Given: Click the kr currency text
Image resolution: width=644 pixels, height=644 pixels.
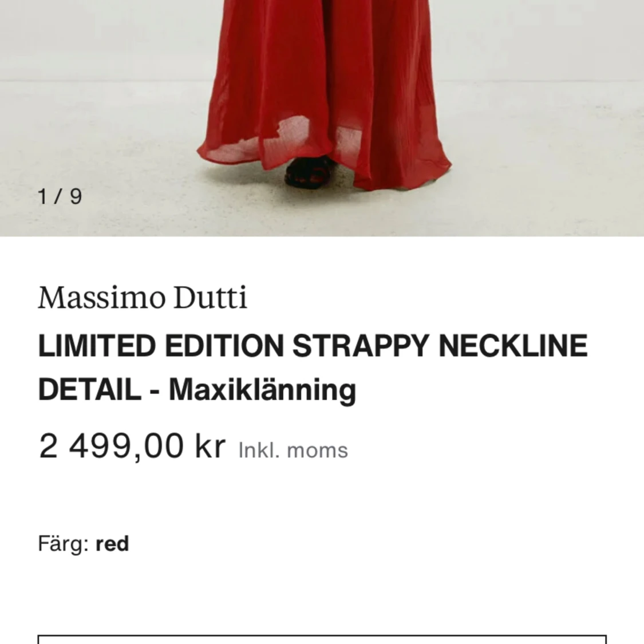Looking at the screenshot, I should pyautogui.click(x=210, y=446).
